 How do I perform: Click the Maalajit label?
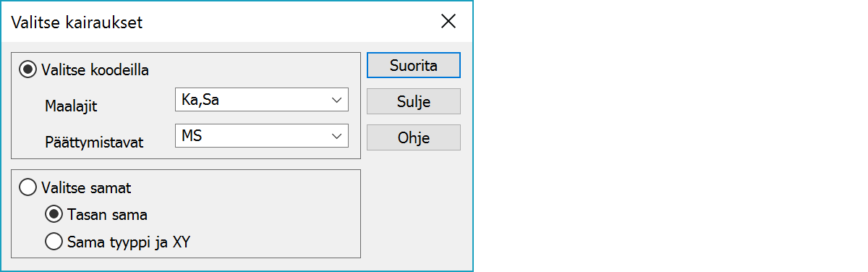[x=72, y=106]
